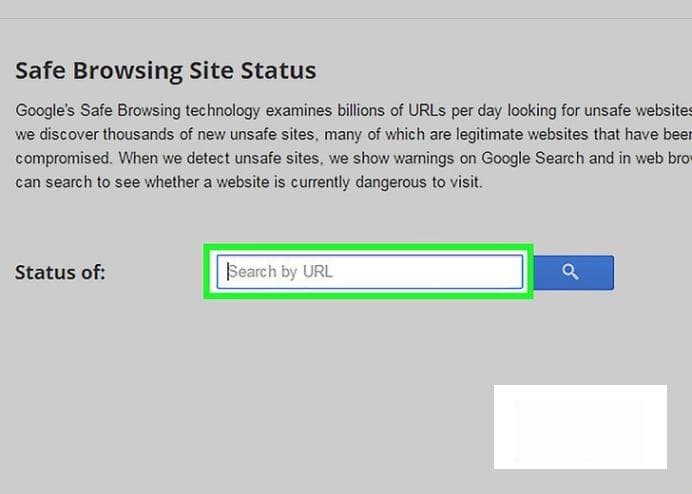The image size is (692, 494).
Task: Click the first line starting Google's Safe Browsing
Action: click(354, 110)
